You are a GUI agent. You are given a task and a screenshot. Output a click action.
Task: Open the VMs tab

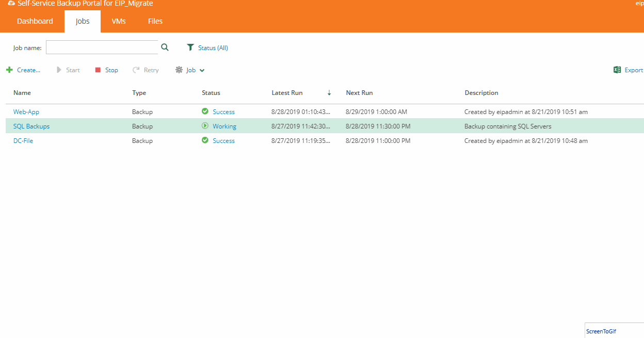[119, 21]
